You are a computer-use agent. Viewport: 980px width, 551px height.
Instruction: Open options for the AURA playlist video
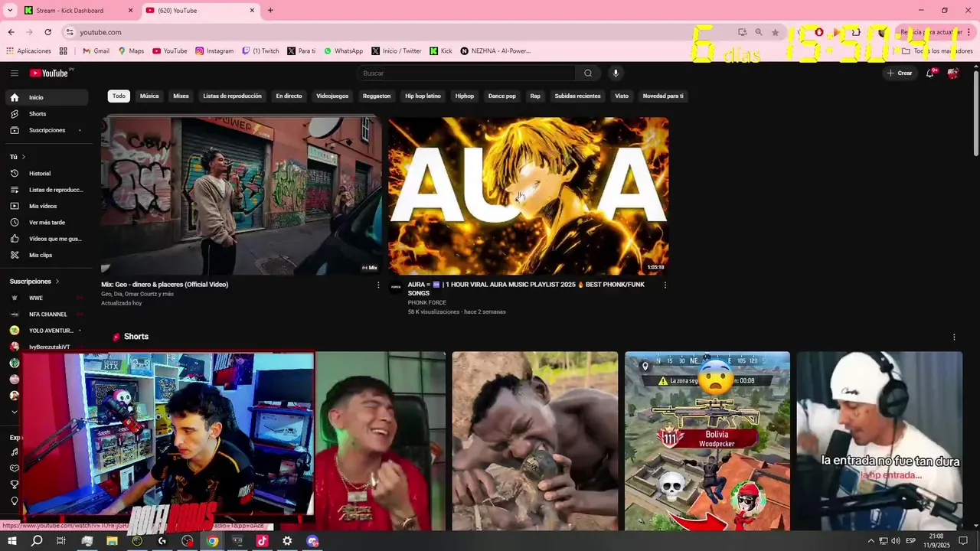point(665,285)
